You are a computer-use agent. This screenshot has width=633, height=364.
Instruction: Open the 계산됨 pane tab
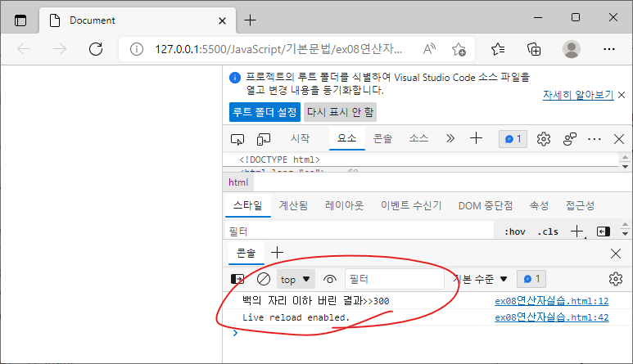click(x=293, y=205)
